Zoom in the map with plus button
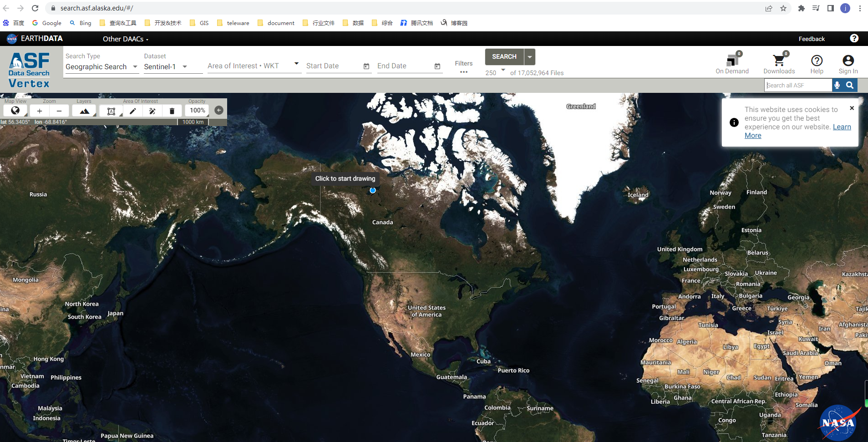Image resolution: width=868 pixels, height=442 pixels. pyautogui.click(x=40, y=111)
